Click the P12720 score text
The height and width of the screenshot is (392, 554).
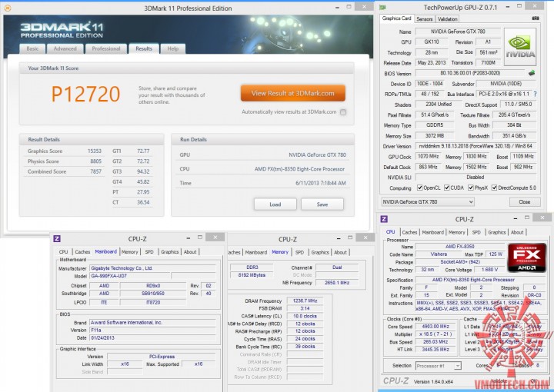coord(86,94)
